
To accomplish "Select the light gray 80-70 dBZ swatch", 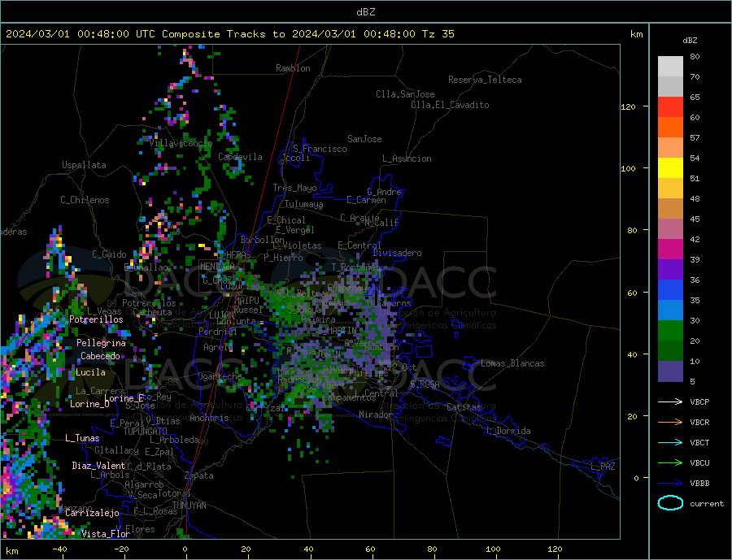I will 670,67.
